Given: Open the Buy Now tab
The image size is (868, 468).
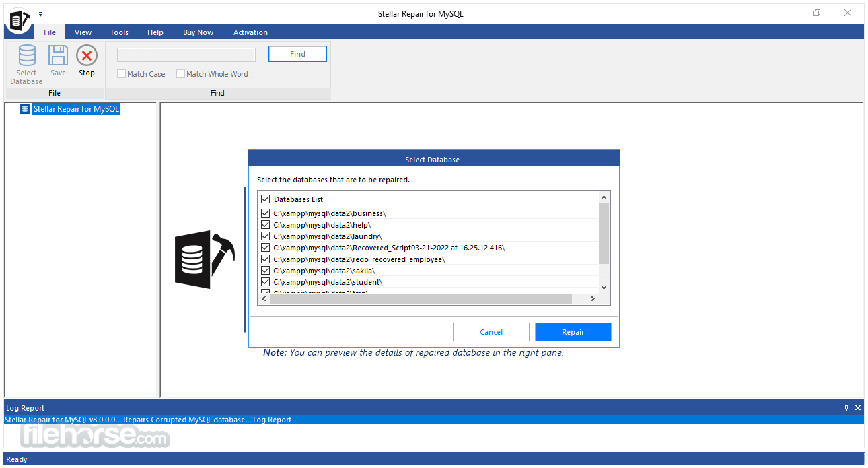Looking at the screenshot, I should point(198,32).
